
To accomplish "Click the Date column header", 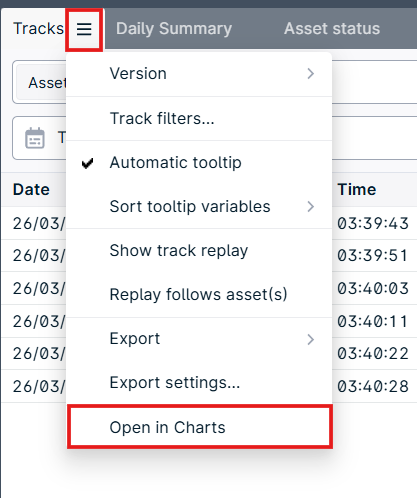I will tap(31, 190).
